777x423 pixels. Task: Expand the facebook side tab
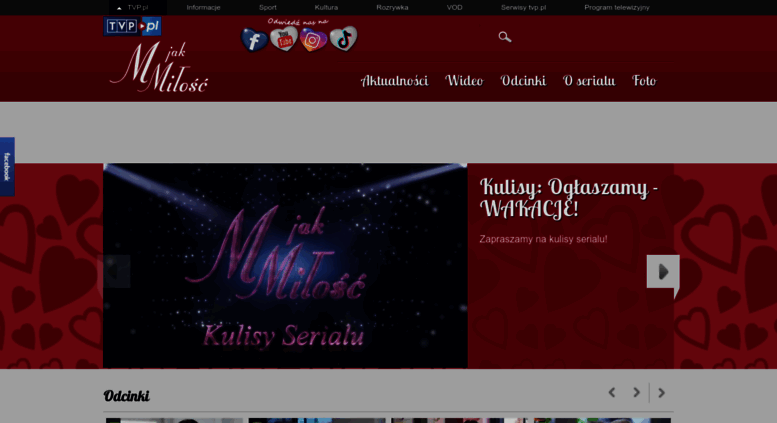7,167
